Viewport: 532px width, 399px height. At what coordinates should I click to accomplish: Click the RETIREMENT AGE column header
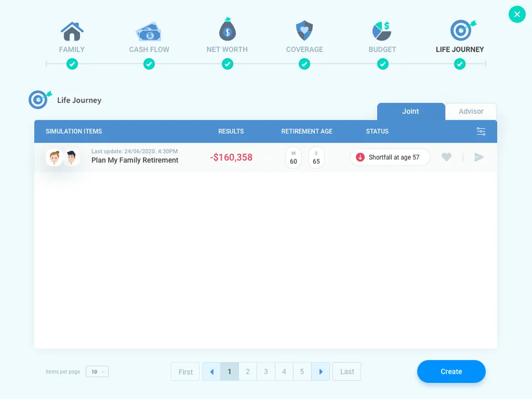click(x=306, y=131)
